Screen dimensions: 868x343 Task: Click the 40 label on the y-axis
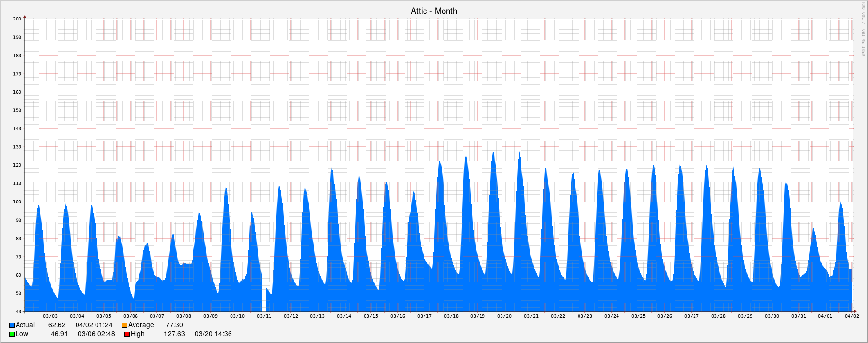pos(18,312)
